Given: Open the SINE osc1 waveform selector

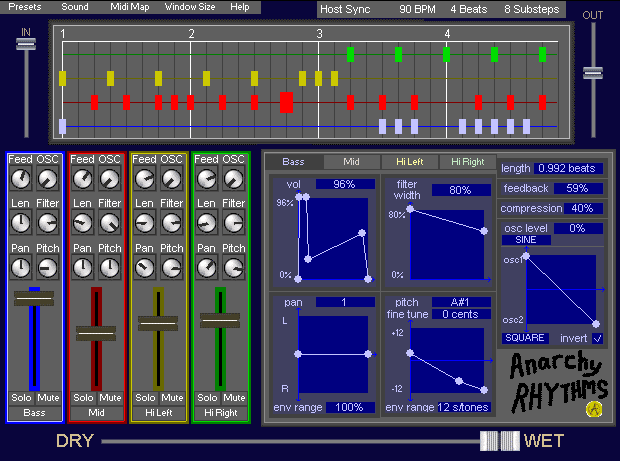Looking at the screenshot, I should [526, 240].
